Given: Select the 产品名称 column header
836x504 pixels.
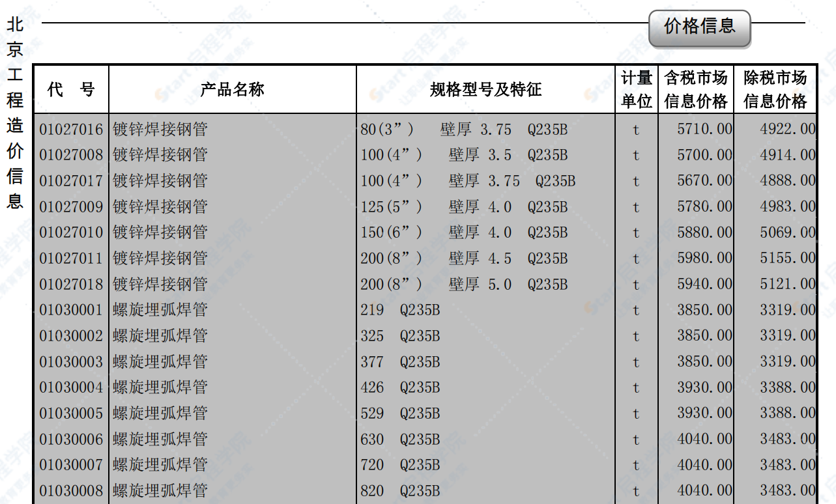Looking at the screenshot, I should coord(232,90).
